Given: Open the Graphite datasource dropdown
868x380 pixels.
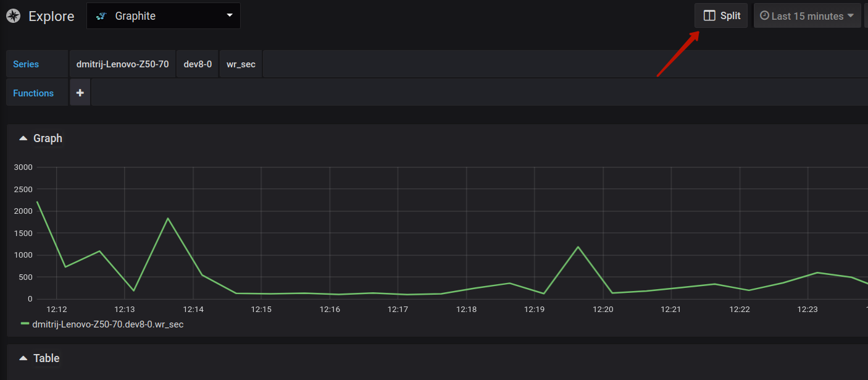Looking at the screenshot, I should click(164, 15).
